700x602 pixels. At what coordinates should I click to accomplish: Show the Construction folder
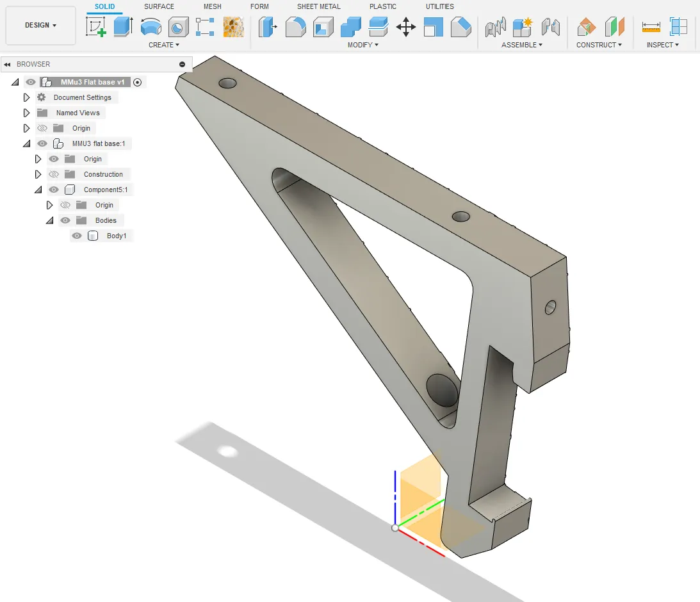54,174
